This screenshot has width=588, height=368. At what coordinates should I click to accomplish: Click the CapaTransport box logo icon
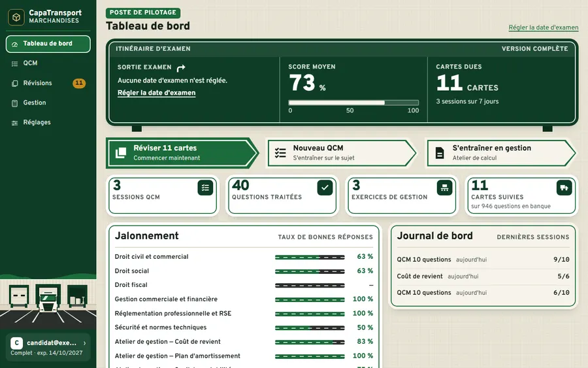coord(16,17)
